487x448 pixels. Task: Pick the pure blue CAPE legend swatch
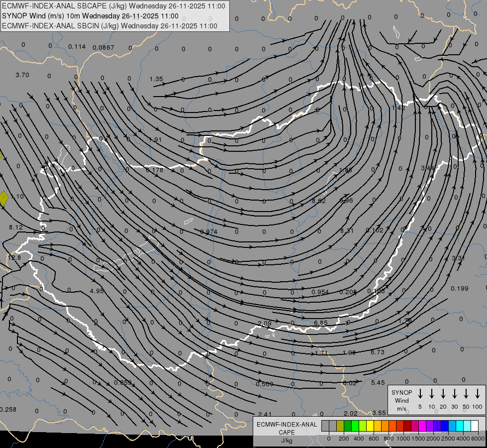click(x=445, y=426)
